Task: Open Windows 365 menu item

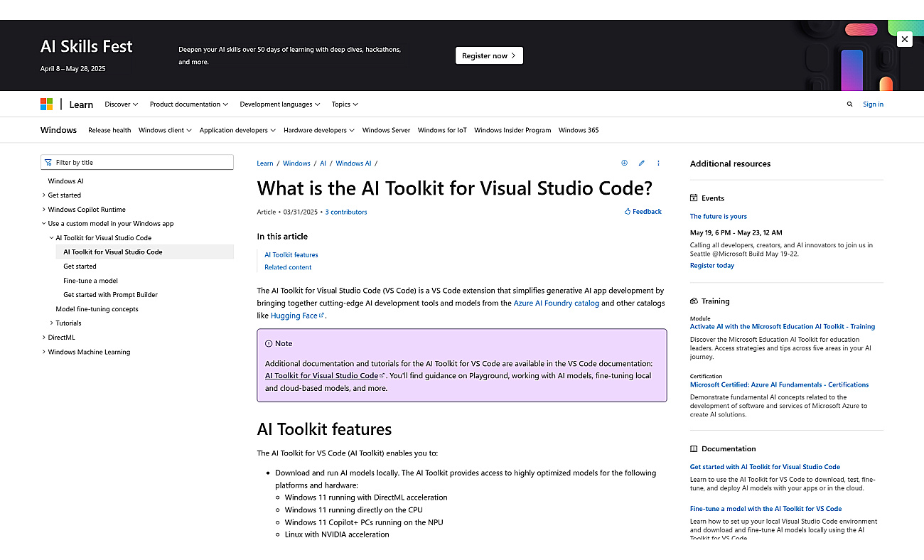Action: point(579,130)
